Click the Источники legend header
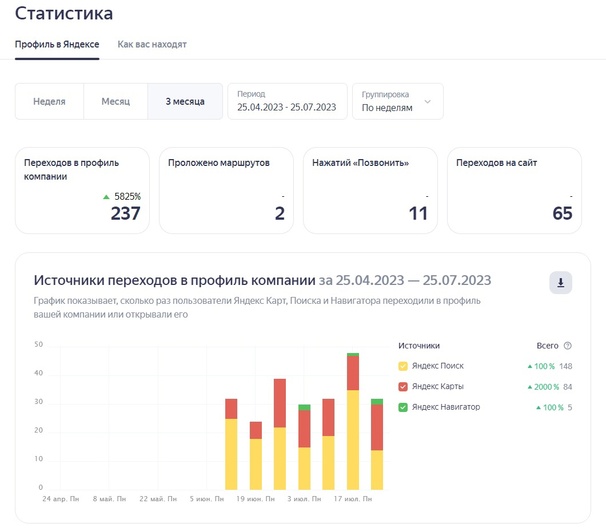The height and width of the screenshot is (531, 606). click(x=419, y=345)
